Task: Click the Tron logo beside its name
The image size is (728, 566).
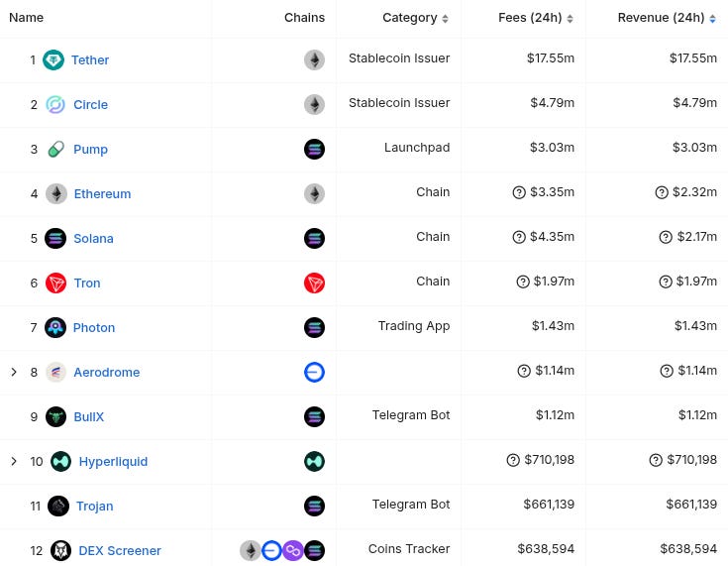Action: (x=56, y=283)
